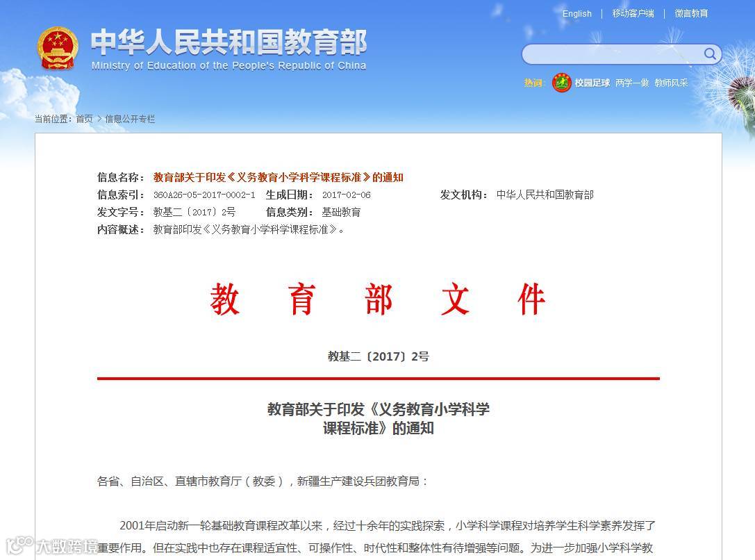
Task: Open the English version link
Action: point(577,13)
